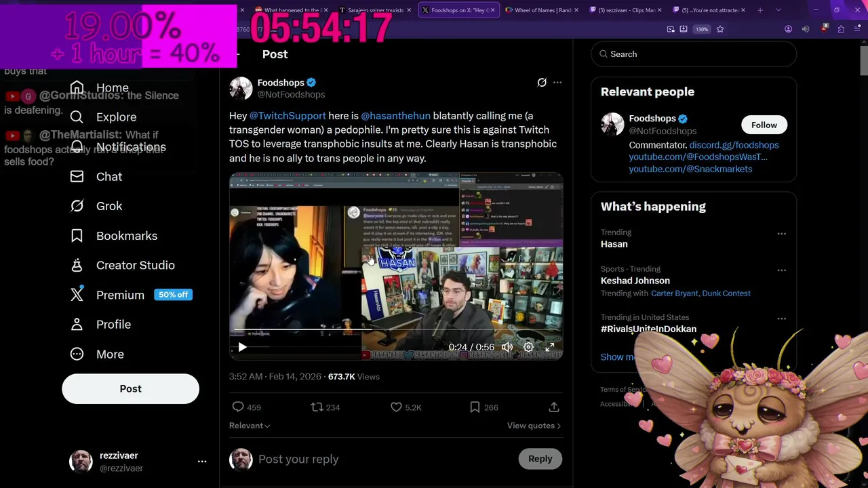Open Explore from the sidebar
The image size is (868, 488).
[x=103, y=117]
